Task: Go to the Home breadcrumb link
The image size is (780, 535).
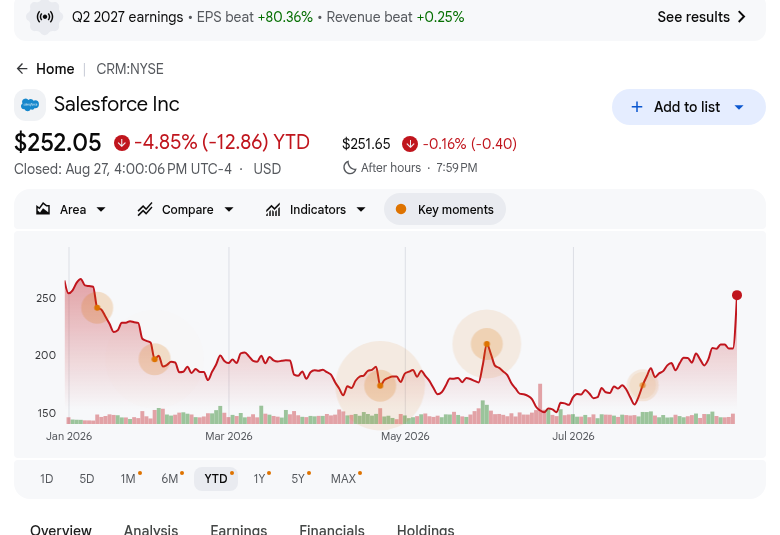Action: pyautogui.click(x=55, y=69)
